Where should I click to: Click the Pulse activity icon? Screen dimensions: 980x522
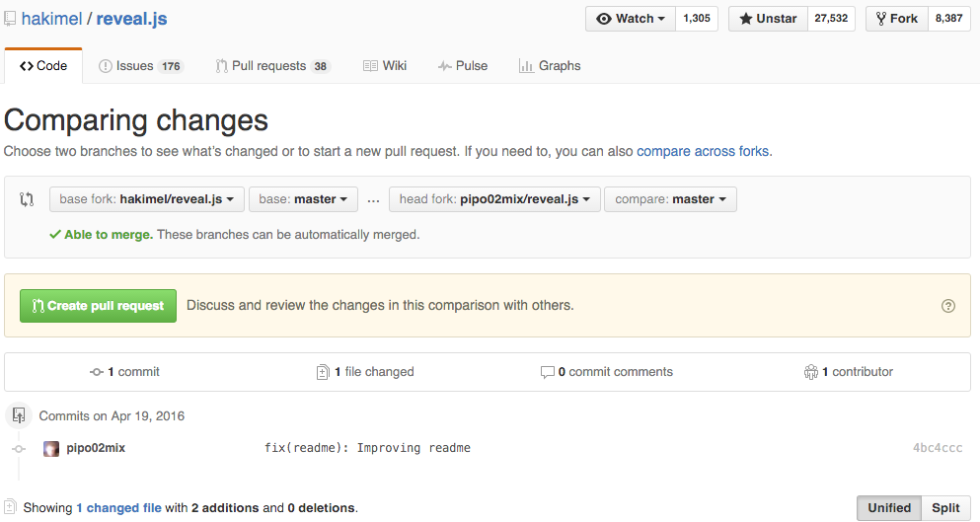coord(444,66)
